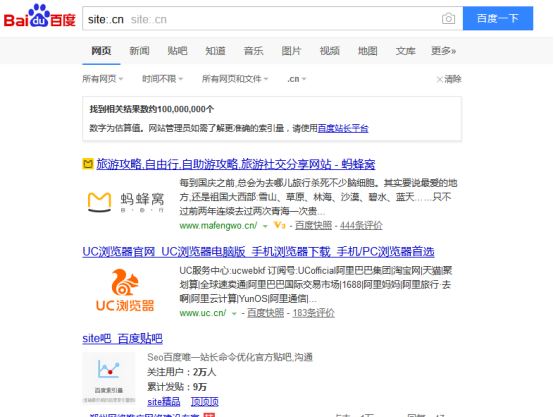Open the site吧_百度贴吧 result title
The height and width of the screenshot is (417, 554).
click(x=122, y=339)
